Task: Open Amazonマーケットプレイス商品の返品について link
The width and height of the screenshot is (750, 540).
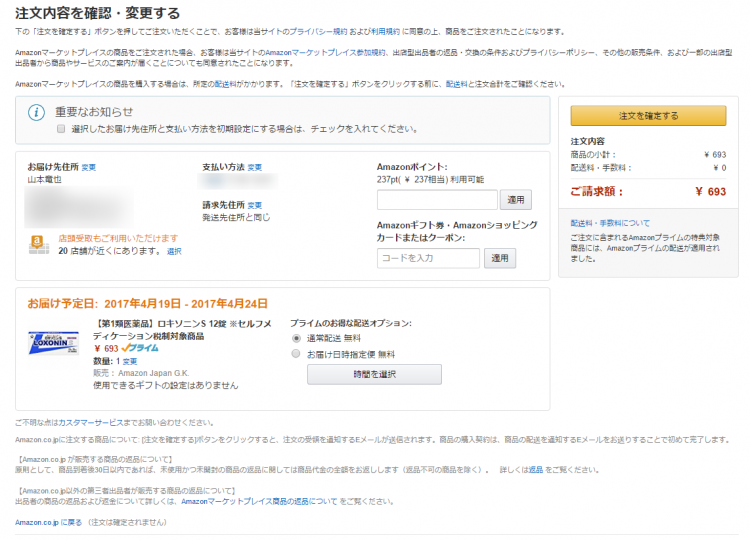Action: click(259, 501)
